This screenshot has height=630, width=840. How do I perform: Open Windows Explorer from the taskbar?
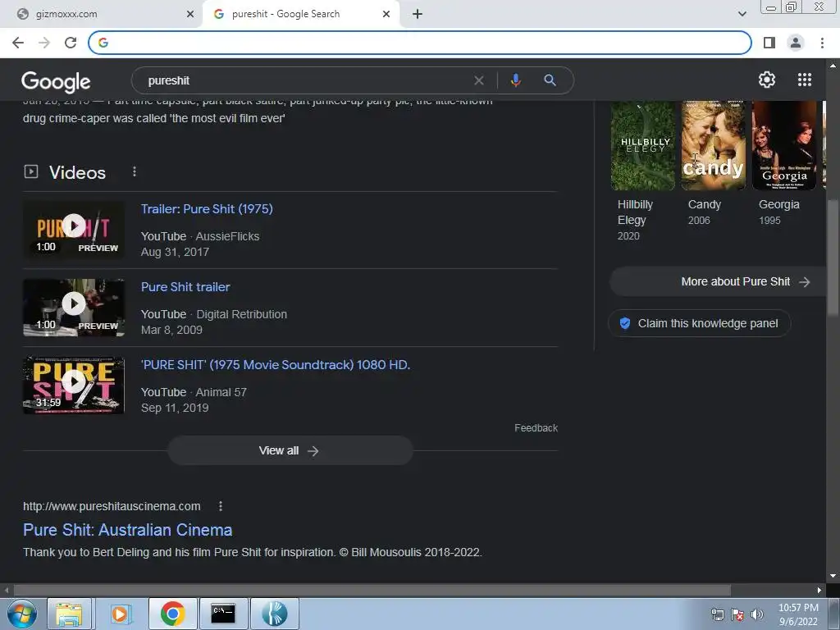click(69, 614)
